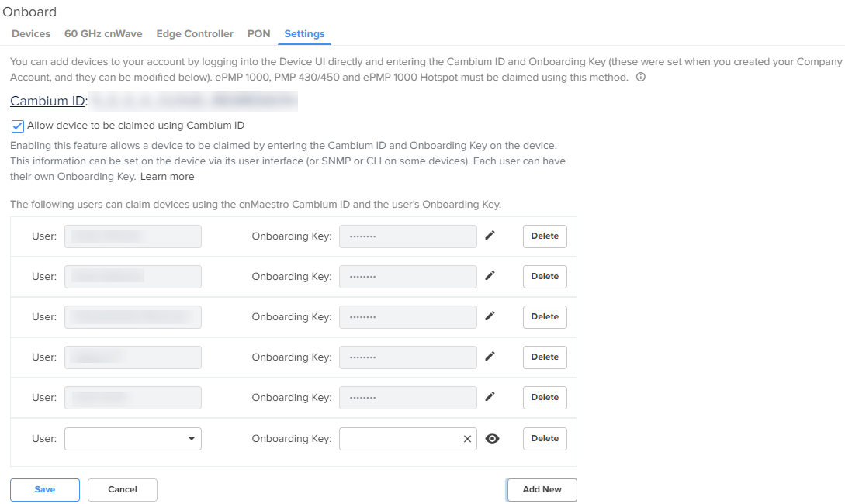Click pencil edit icon in fifth user row
845x504 pixels.
[490, 397]
